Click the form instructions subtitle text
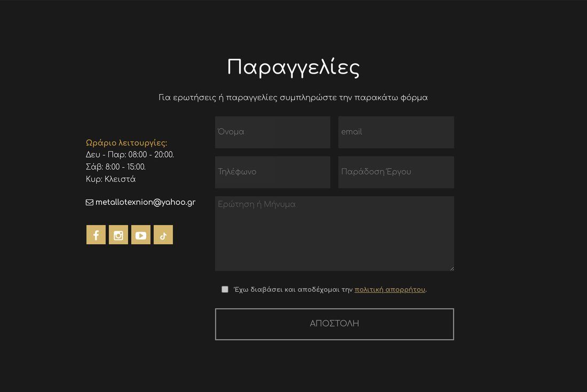Viewport: 587px width, 392px height. click(x=293, y=98)
